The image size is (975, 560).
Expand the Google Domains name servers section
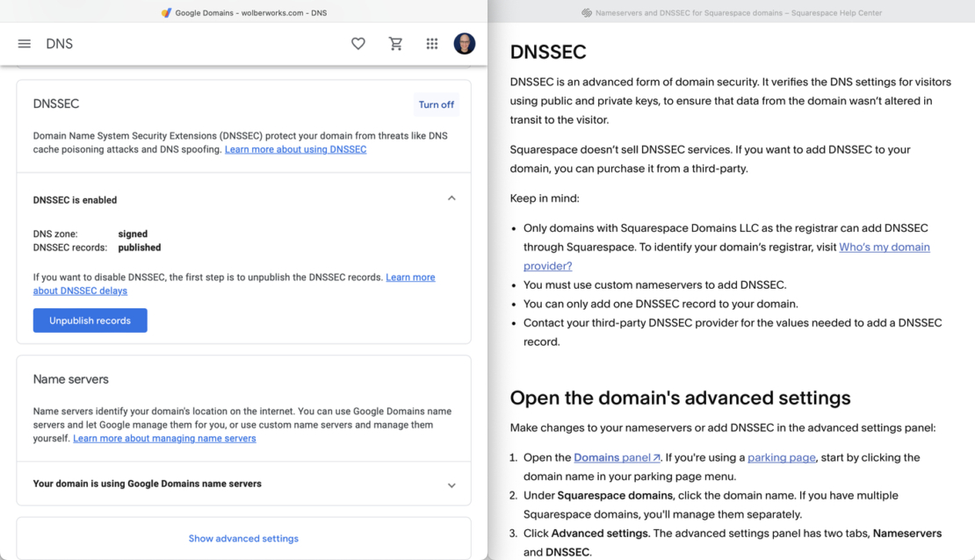451,485
